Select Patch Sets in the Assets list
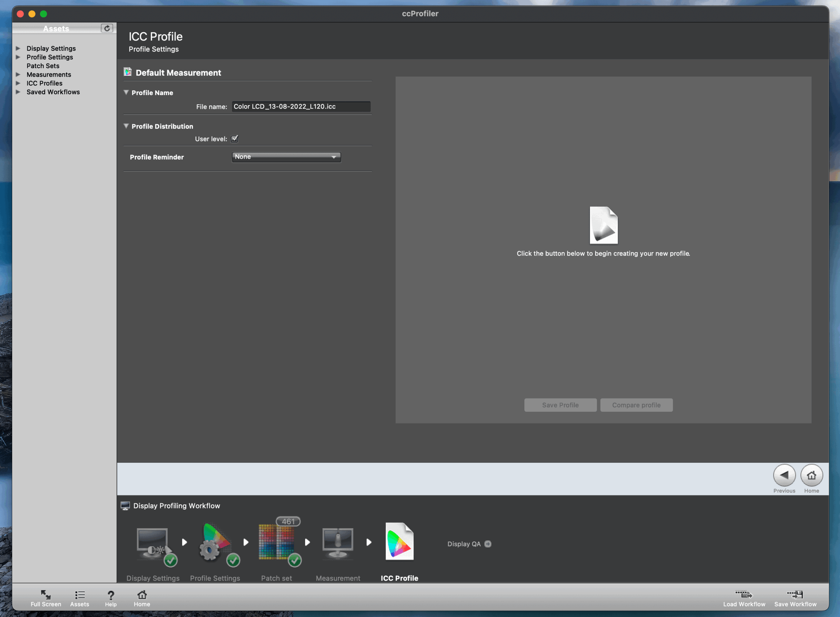This screenshot has width=840, height=617. [43, 66]
